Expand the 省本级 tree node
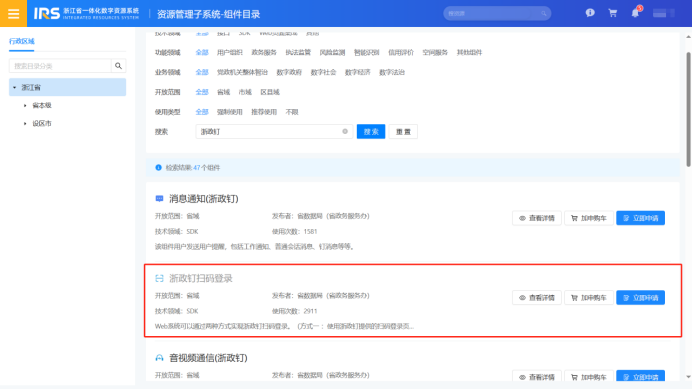This screenshot has width=693, height=390. click(x=25, y=105)
